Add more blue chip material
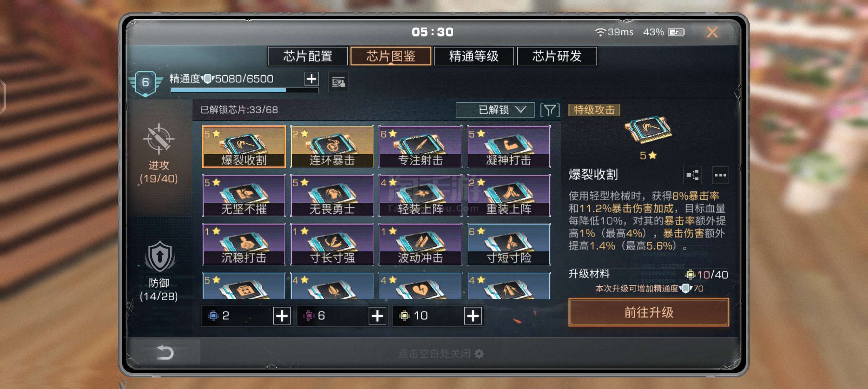This screenshot has width=868, height=389. pos(282,316)
